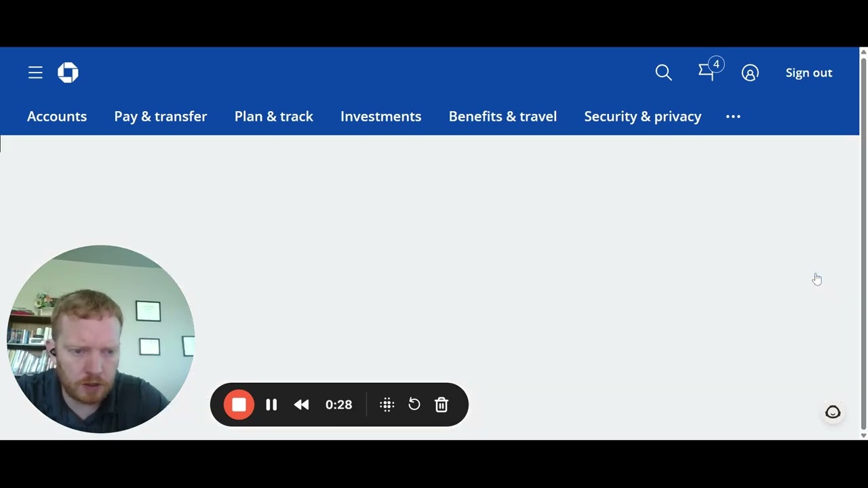Sign out of the account
Screen dimensions: 868x488
pyautogui.click(x=808, y=73)
